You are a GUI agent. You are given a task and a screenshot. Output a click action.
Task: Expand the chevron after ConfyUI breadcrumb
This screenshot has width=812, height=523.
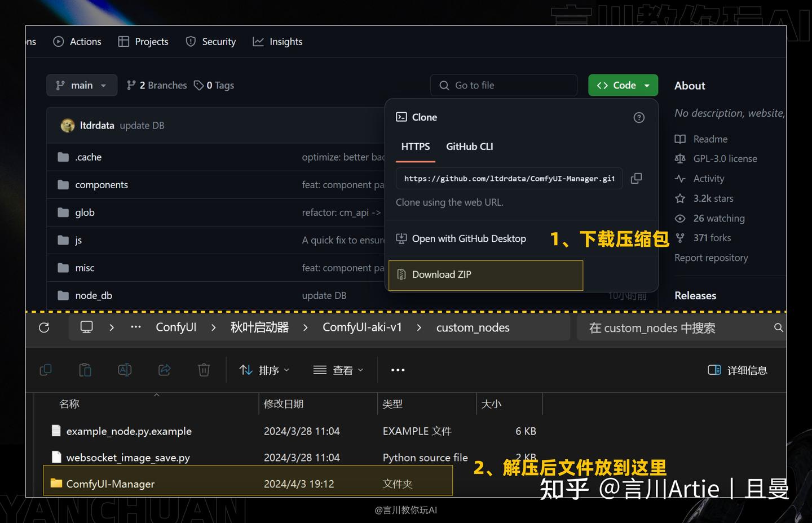click(213, 327)
